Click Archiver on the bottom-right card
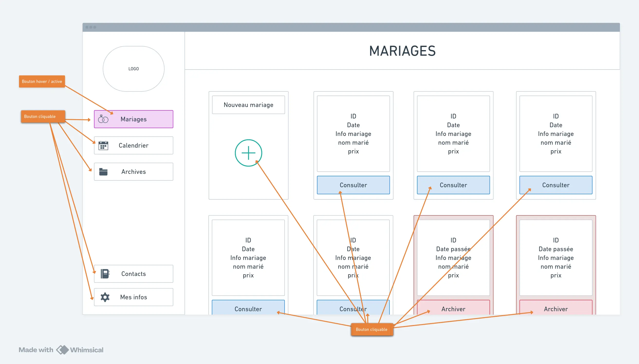Screen dimensions: 639x364 556,309
